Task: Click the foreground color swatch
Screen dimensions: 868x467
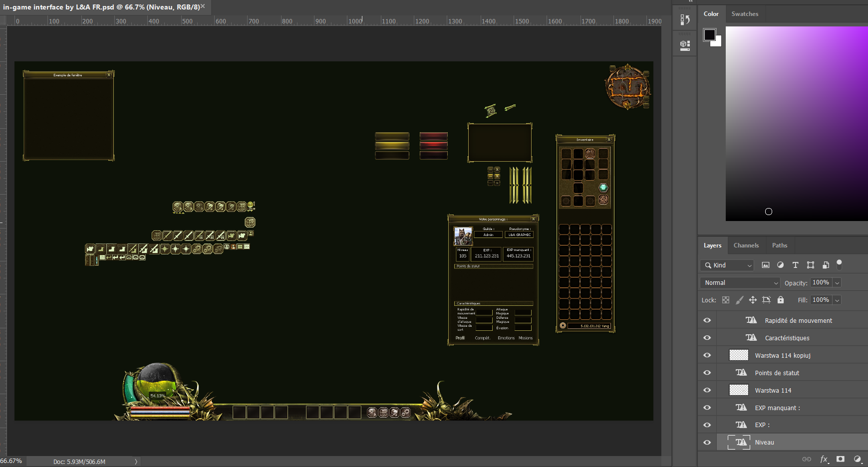Action: pos(709,34)
